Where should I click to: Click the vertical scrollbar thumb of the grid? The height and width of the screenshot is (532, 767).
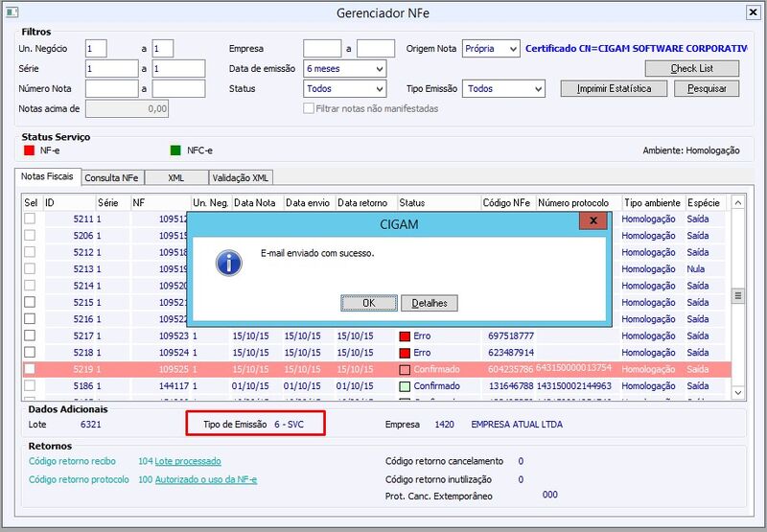[738, 295]
